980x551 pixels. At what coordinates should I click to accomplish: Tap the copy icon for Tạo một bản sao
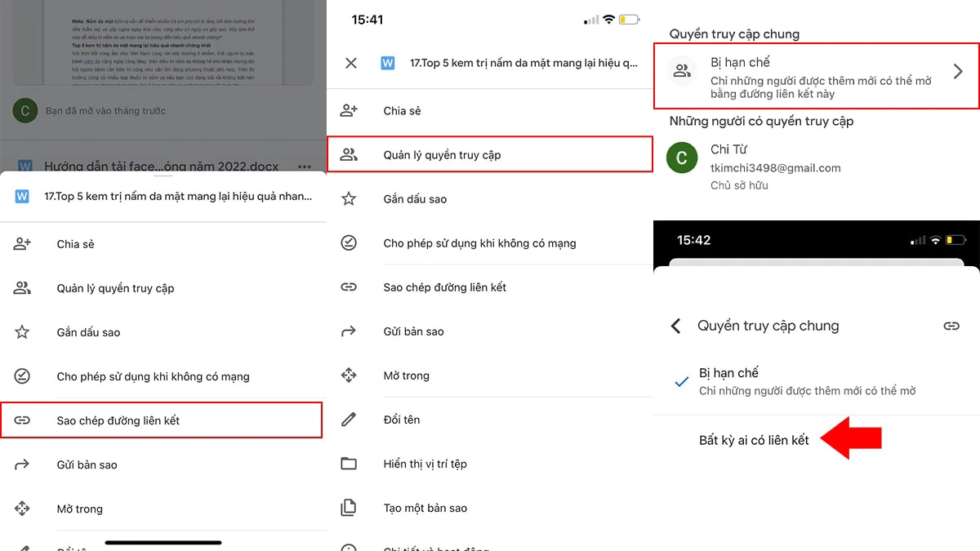[349, 508]
